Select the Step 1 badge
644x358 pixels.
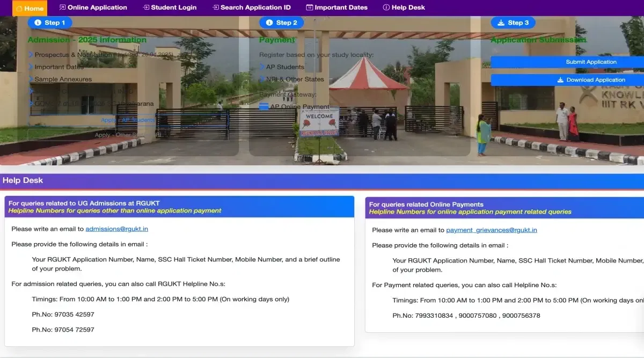(x=49, y=23)
